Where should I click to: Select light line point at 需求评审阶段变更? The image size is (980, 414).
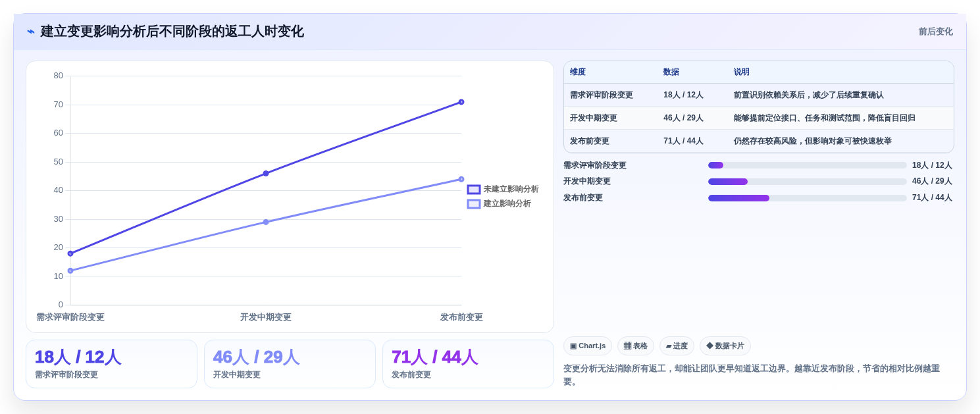coord(70,271)
